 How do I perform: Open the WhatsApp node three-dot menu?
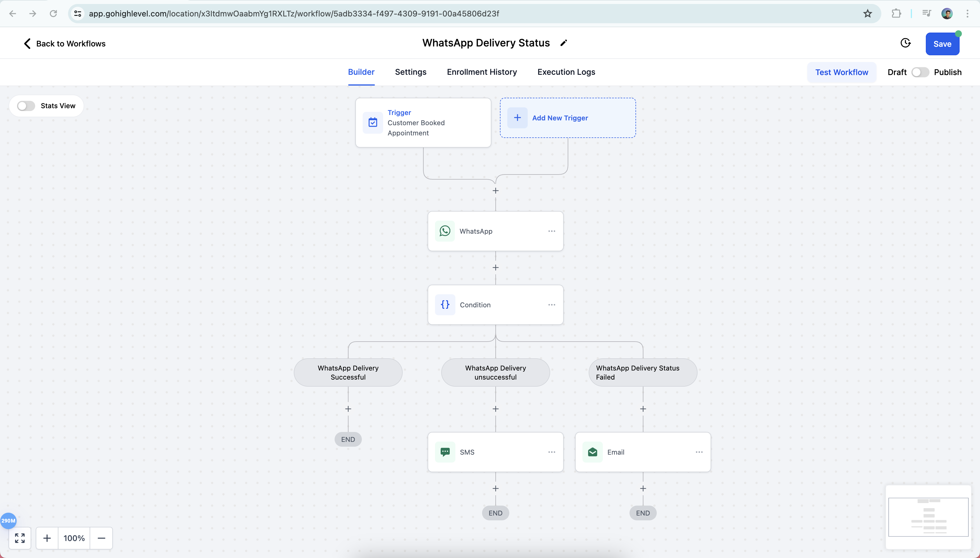tap(552, 231)
